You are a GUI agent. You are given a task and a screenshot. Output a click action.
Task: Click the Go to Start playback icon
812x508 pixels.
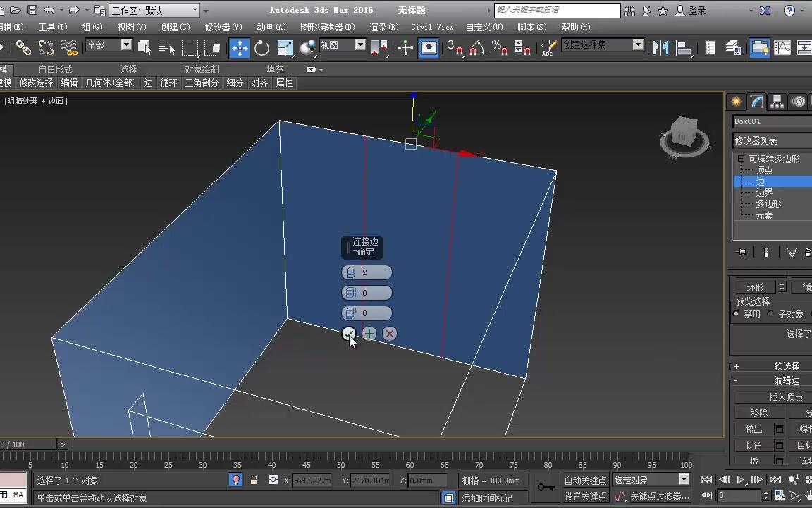(706, 480)
